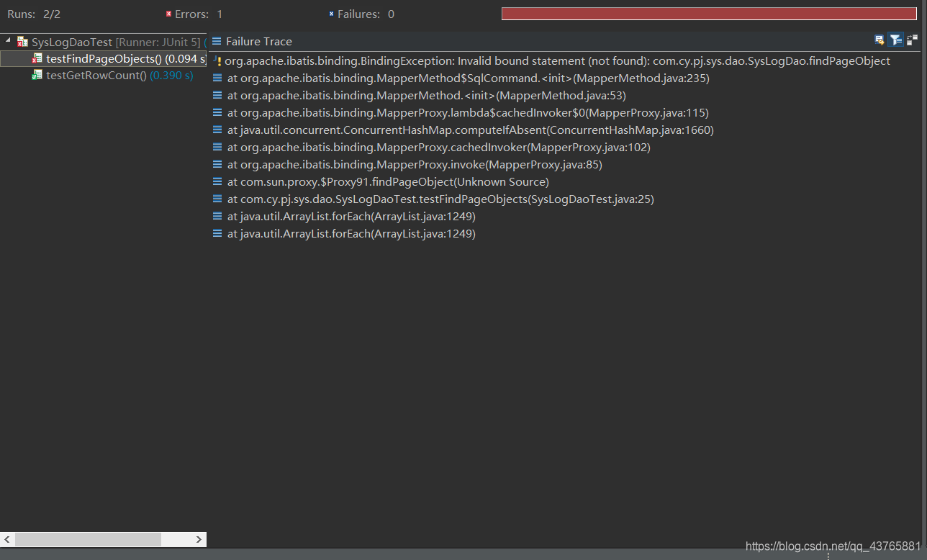Click the horizontal scrollbar thumb in test tree
Screen dimensions: 927x560
tap(88, 539)
